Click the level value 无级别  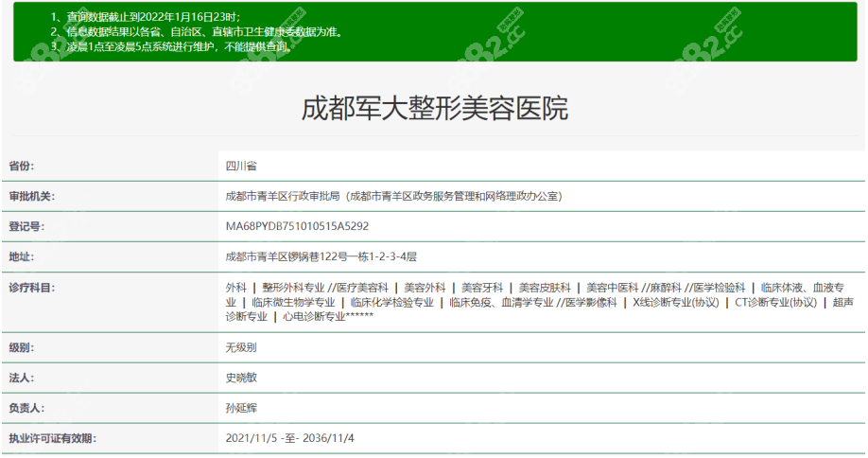(241, 348)
